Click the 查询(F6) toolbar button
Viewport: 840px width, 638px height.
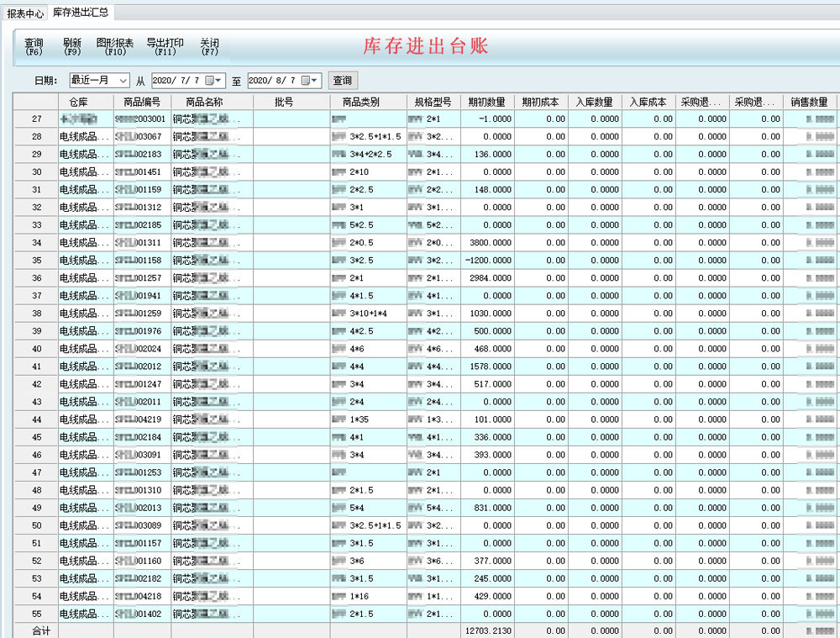[34, 46]
